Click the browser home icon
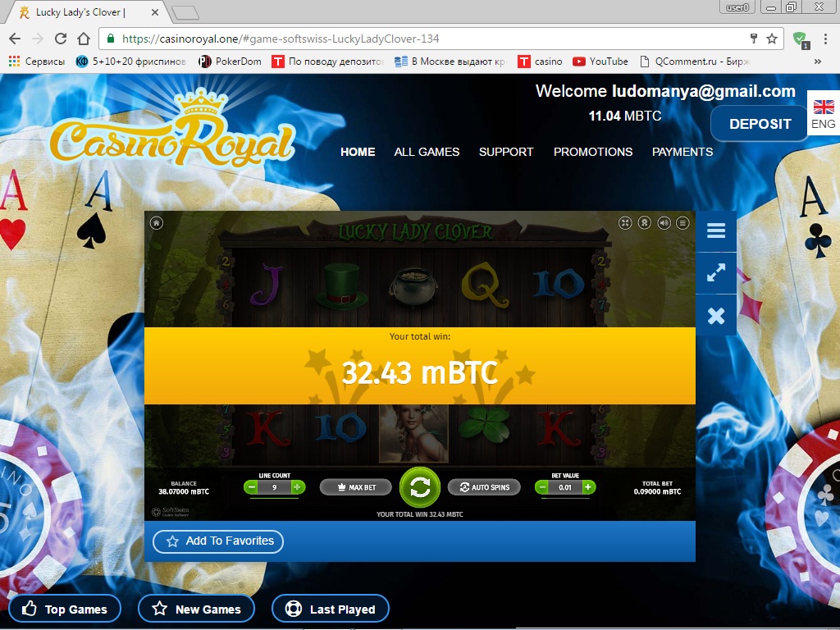The image size is (840, 630). (x=84, y=39)
